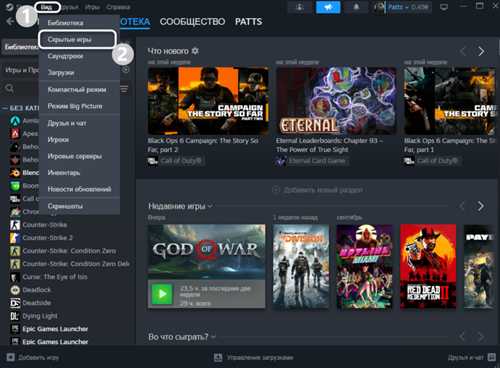Click the library search magnifier icon
This screenshot has width=500, height=368.
click(10, 88)
